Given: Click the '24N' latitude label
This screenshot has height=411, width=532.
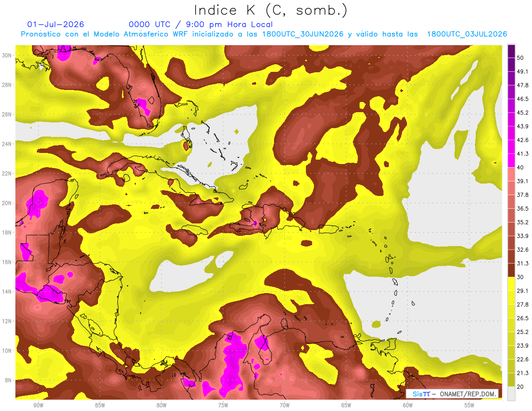Looking at the screenshot, I should click(x=7, y=144).
